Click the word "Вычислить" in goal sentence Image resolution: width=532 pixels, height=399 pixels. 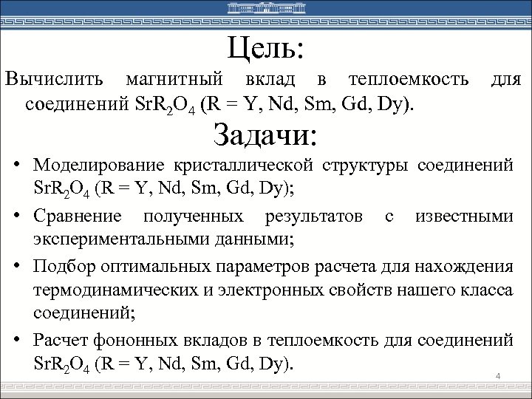pos(54,79)
